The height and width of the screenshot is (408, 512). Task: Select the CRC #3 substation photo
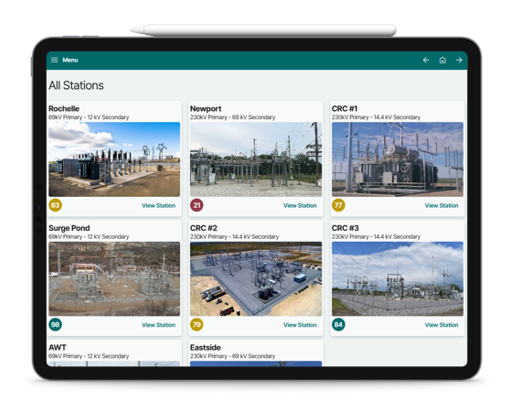(397, 279)
